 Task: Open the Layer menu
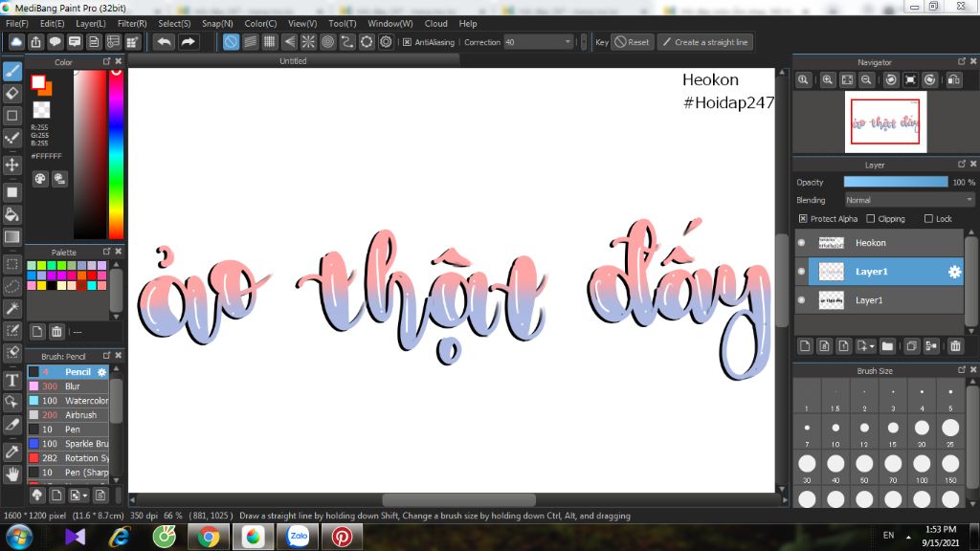(x=91, y=23)
